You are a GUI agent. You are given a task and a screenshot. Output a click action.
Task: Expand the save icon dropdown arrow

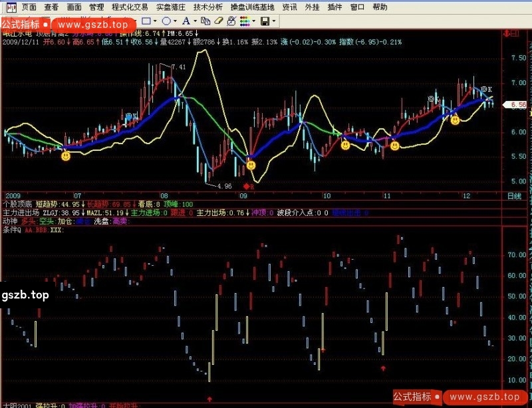tap(274, 21)
